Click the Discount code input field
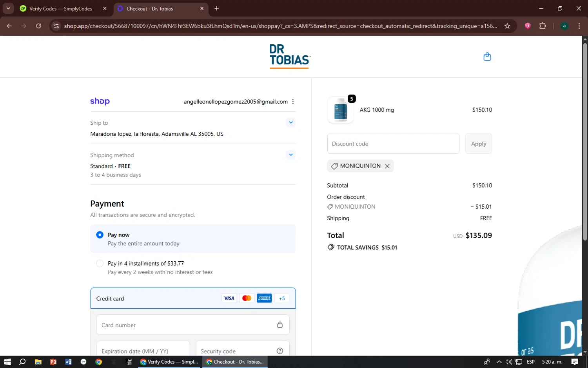Viewport: 588px width, 368px height. click(x=393, y=144)
